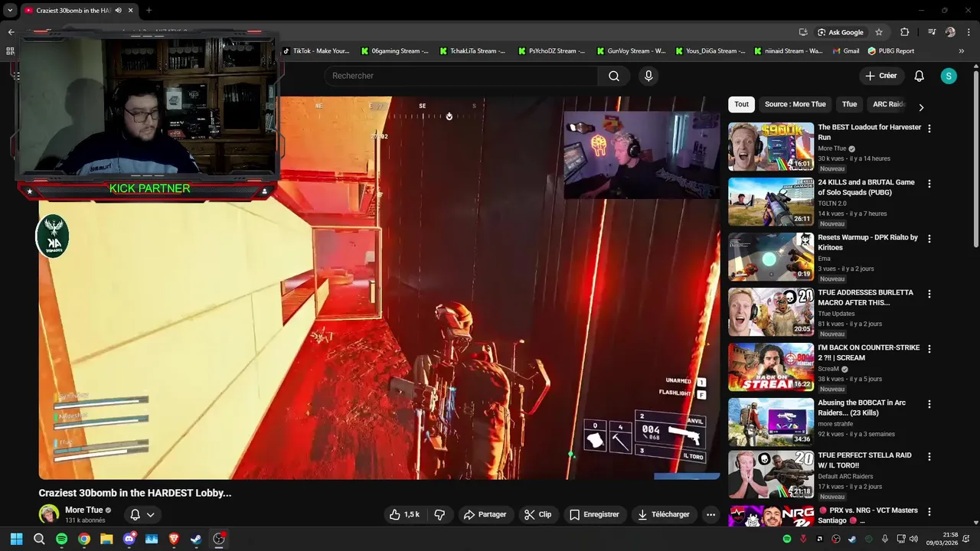Show hidden bookmarks with double chevron
Screen dimensions: 980x551
coord(962,51)
